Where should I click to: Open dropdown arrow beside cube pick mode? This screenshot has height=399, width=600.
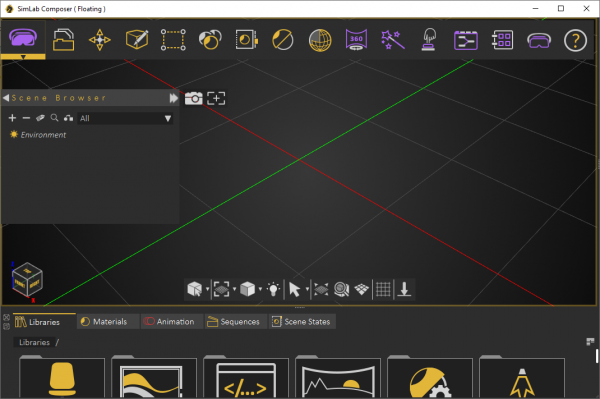(x=207, y=289)
